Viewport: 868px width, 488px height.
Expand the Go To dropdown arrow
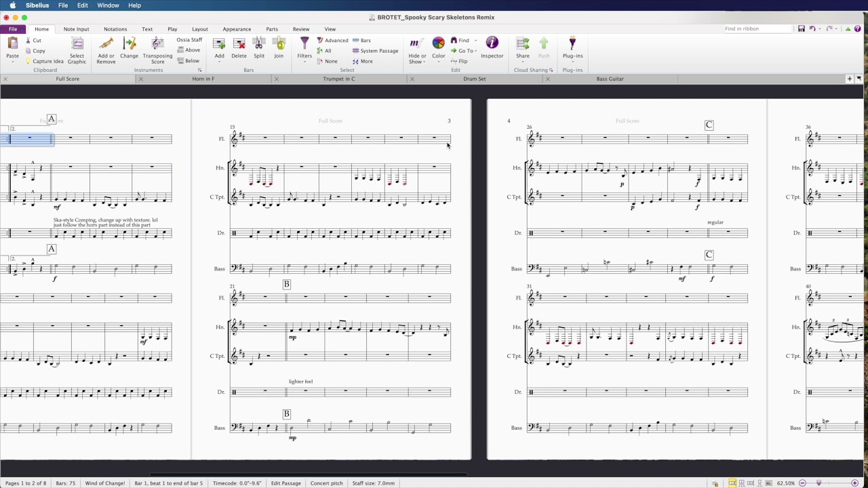point(476,51)
